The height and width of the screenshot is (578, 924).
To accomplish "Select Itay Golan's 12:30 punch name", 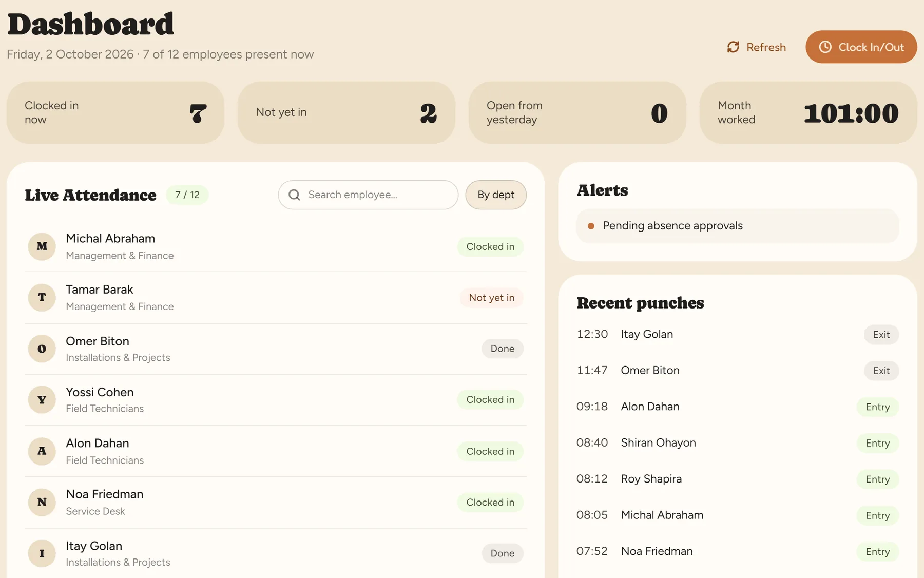I will (x=647, y=334).
